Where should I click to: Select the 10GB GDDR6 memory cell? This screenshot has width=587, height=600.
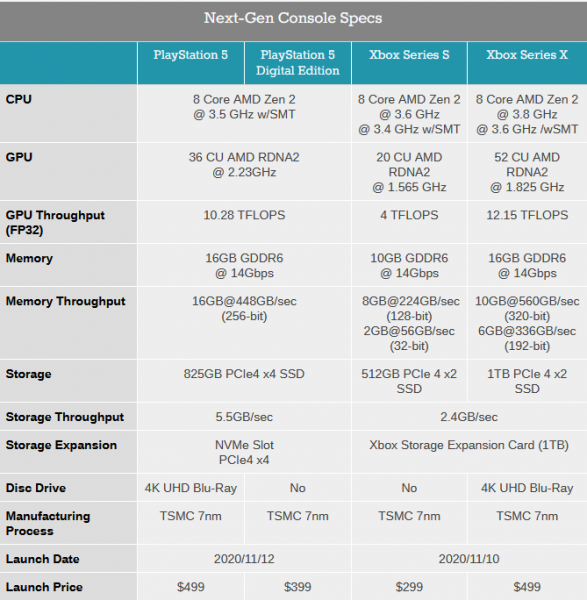(x=409, y=266)
